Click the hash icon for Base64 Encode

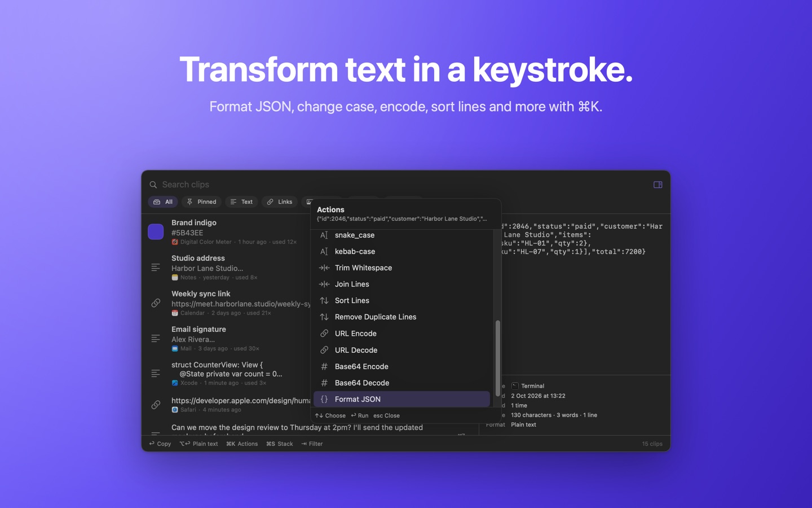tap(324, 367)
